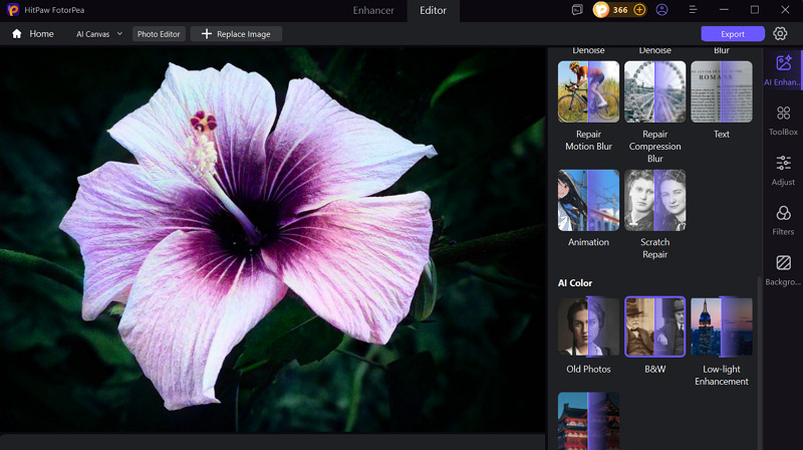803x450 pixels.
Task: Select the Scratch Repair model thumbnail
Action: (655, 200)
